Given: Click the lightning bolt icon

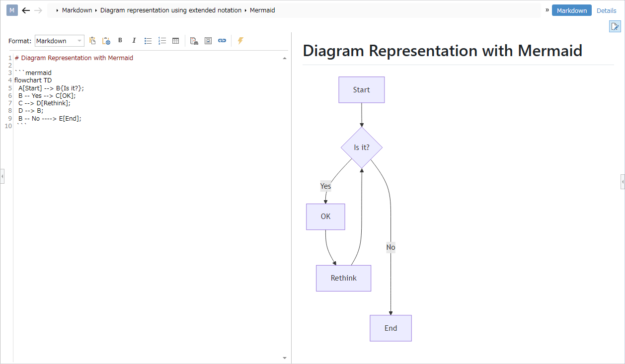Looking at the screenshot, I should [x=240, y=41].
